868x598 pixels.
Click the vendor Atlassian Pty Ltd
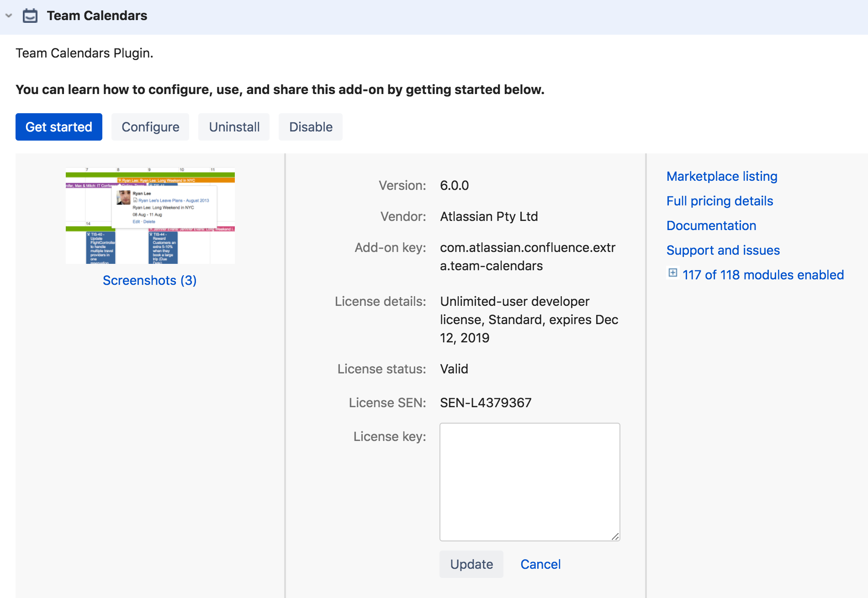pos(489,216)
